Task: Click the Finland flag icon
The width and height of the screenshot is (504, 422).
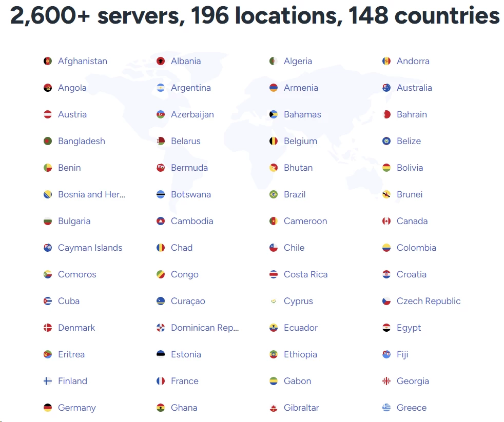Action: [x=48, y=381]
